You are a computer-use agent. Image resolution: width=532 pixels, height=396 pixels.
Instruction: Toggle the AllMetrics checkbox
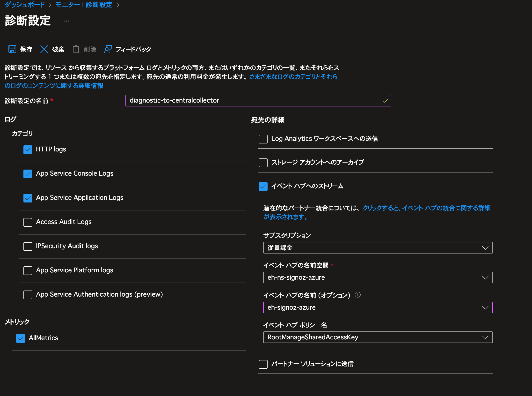21,338
